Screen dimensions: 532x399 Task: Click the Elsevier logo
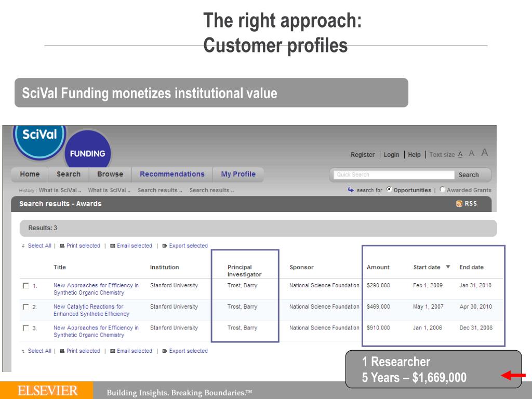[47, 391]
